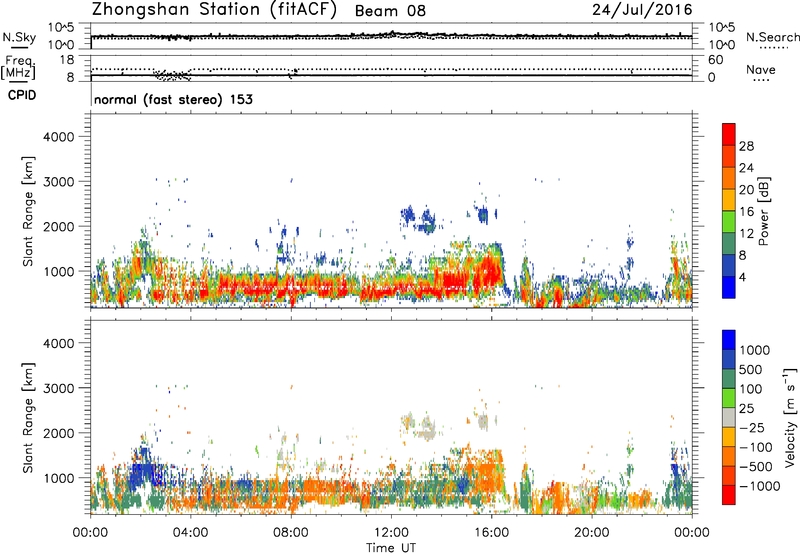Click the "12:00" time tick label

pos(391,533)
